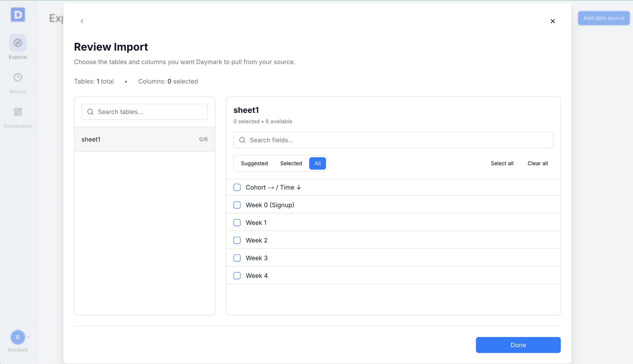Click the search icon in Search fields field

pos(242,140)
